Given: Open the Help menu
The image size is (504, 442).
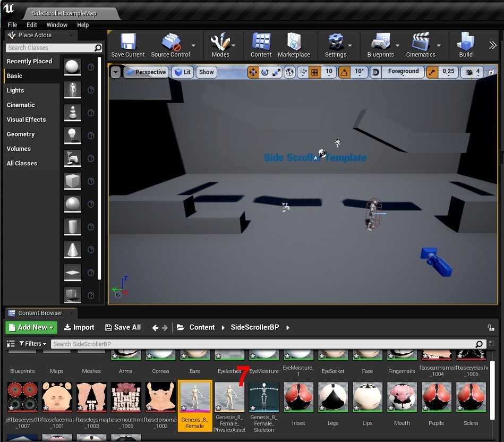Looking at the screenshot, I should (x=83, y=25).
